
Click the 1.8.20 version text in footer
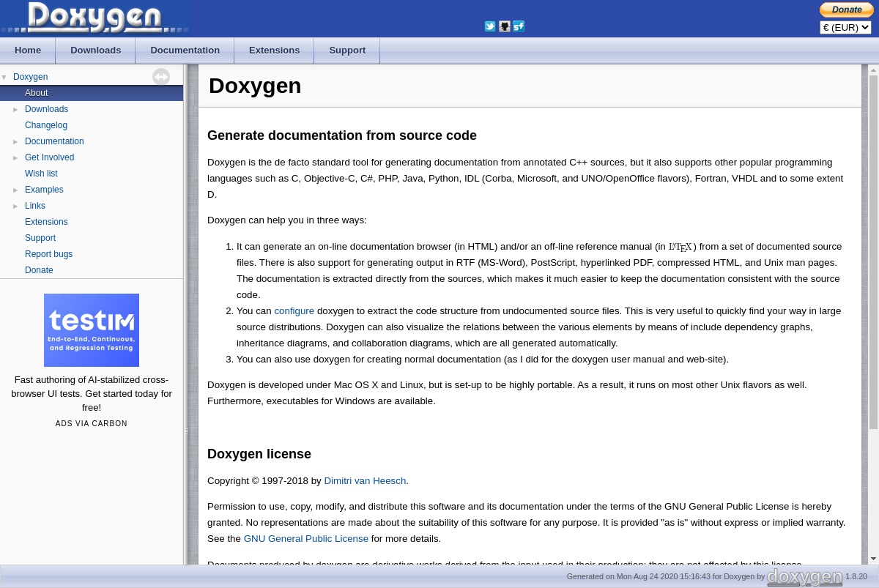[x=856, y=577]
